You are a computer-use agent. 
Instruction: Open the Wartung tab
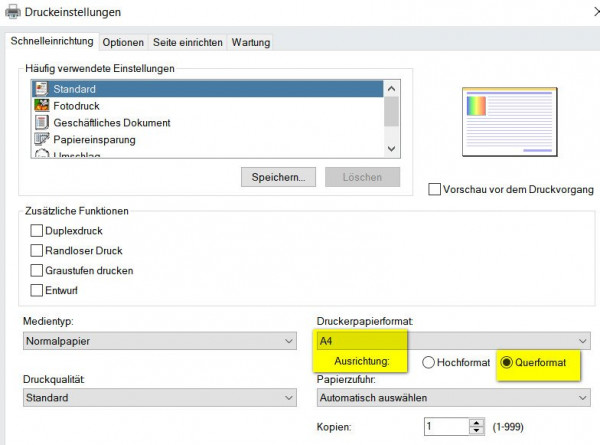(x=251, y=42)
